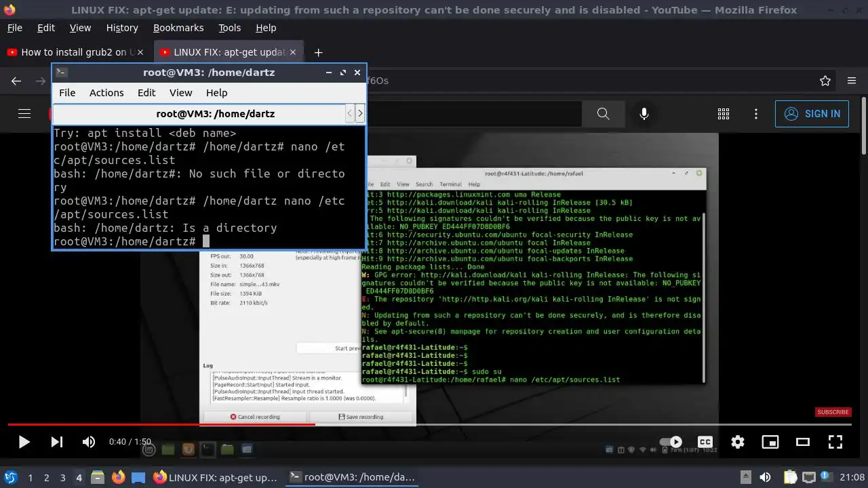
Task: Switch to workspace 3
Action: 62,478
